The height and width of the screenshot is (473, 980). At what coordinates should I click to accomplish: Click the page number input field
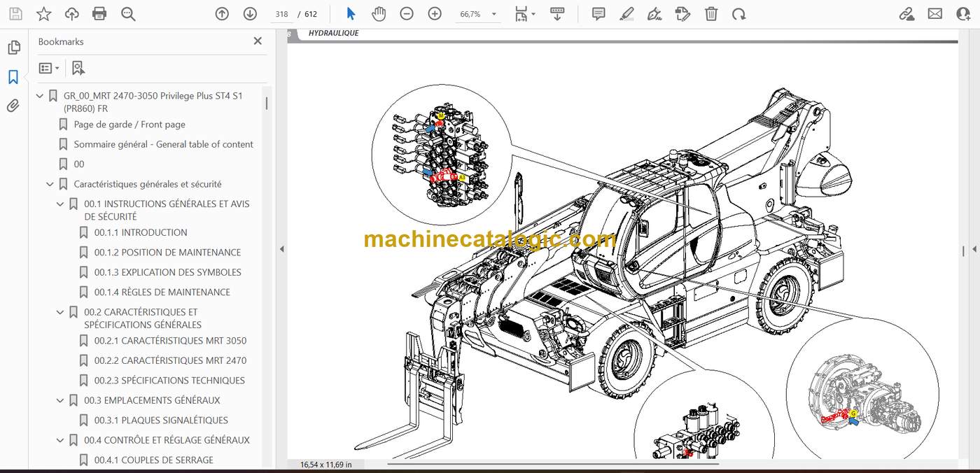pyautogui.click(x=281, y=14)
